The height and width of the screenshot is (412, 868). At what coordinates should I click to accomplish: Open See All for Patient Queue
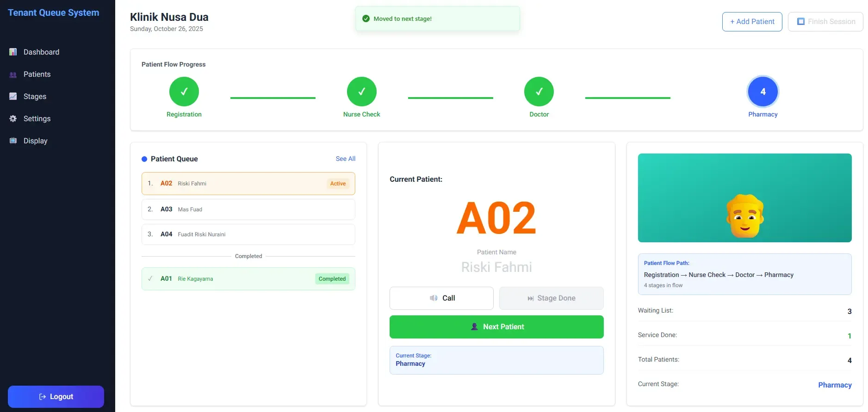click(345, 159)
